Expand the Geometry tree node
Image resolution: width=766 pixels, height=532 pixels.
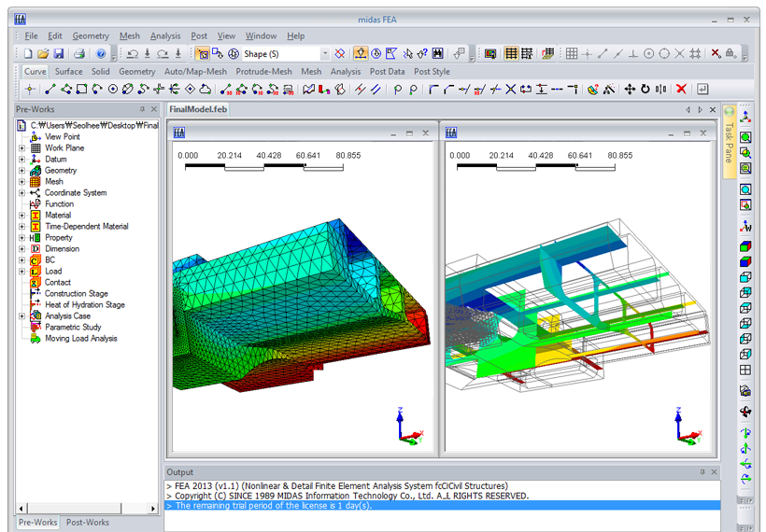[x=21, y=171]
